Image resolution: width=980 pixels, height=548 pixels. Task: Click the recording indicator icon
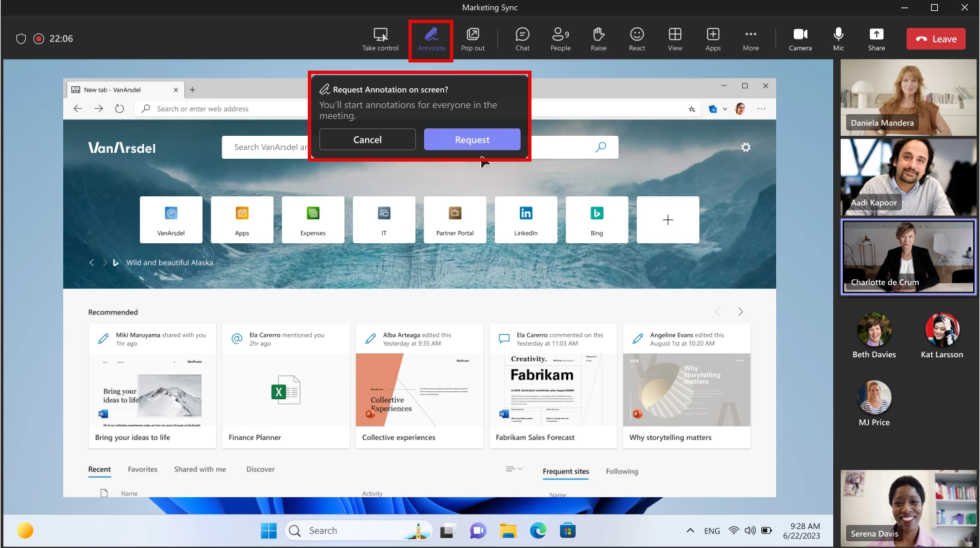tap(39, 39)
